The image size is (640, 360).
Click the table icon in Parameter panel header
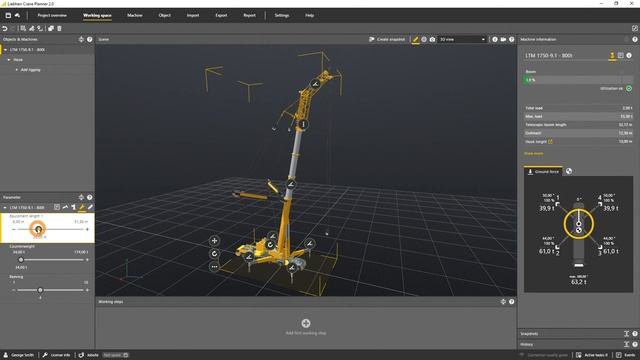point(57,207)
